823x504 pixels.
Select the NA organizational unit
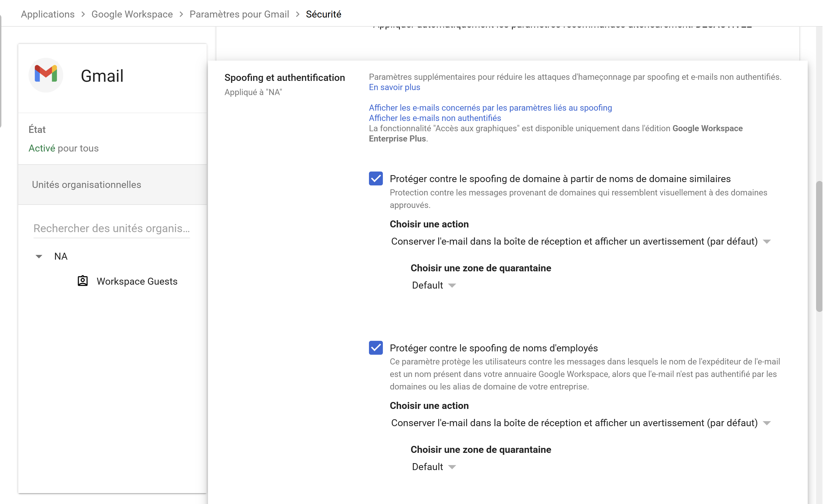[61, 257]
